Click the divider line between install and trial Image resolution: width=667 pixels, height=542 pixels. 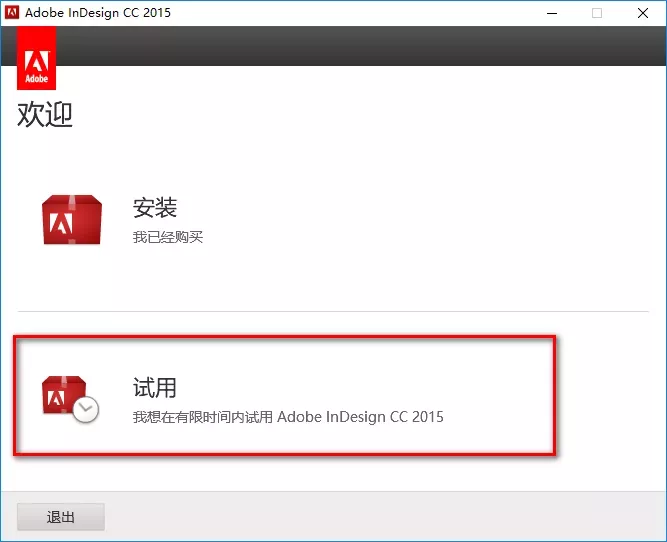pyautogui.click(x=333, y=311)
